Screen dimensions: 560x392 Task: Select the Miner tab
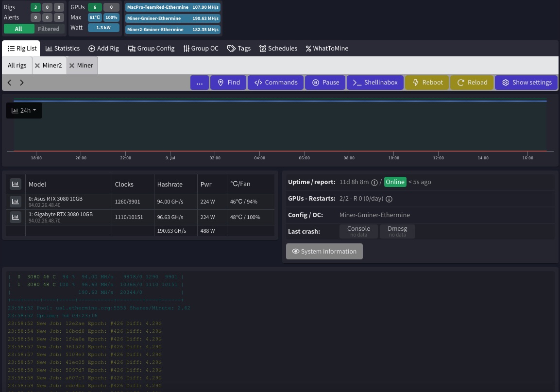pos(85,65)
